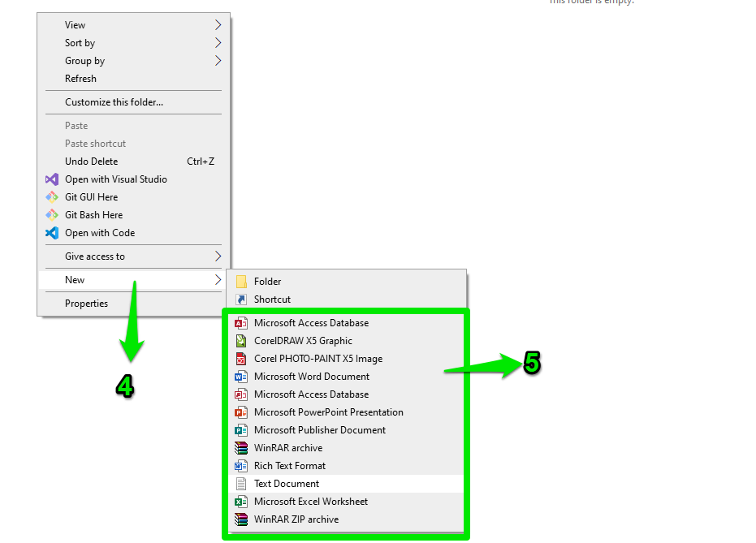Viewport: 756px width, 543px height.
Task: Click the yellow Folder icon in New submenu
Action: (x=241, y=282)
